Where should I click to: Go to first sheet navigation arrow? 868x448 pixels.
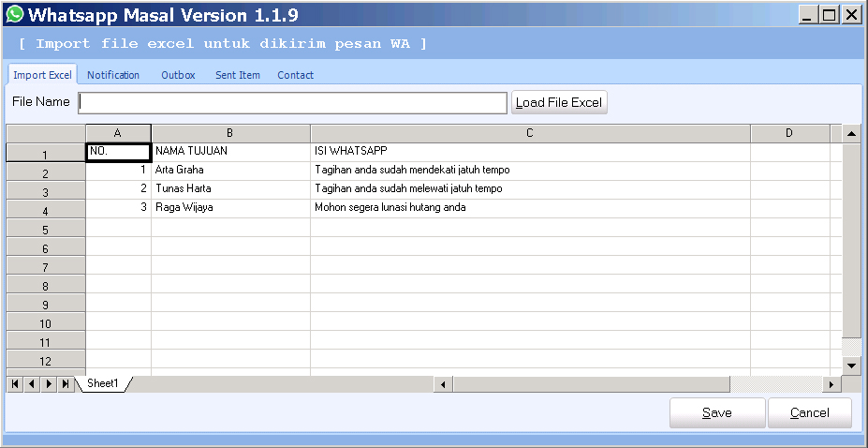pyautogui.click(x=15, y=383)
